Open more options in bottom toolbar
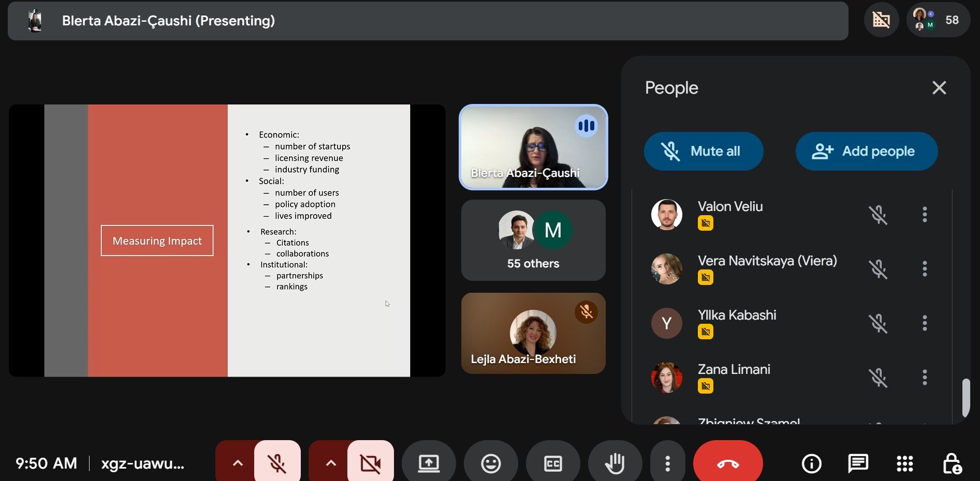980x481 pixels. [x=667, y=463]
